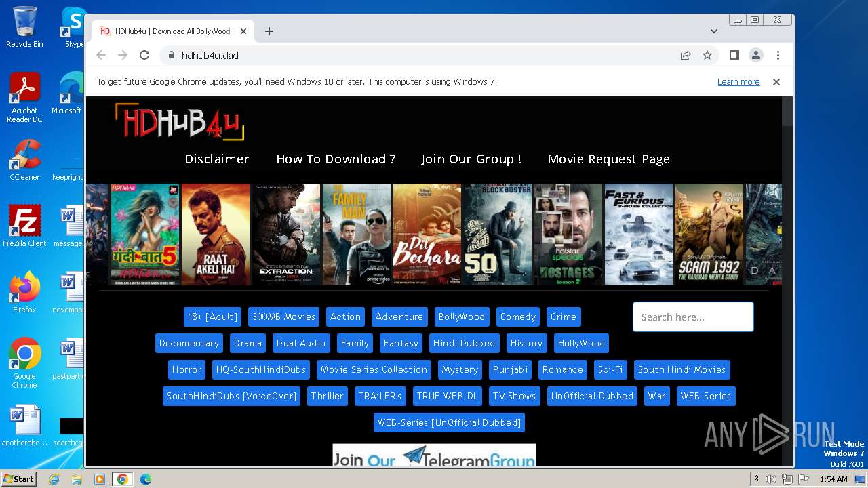Select the TV-Shows category tag
Screen dimensions: 868x488
pyautogui.click(x=514, y=396)
